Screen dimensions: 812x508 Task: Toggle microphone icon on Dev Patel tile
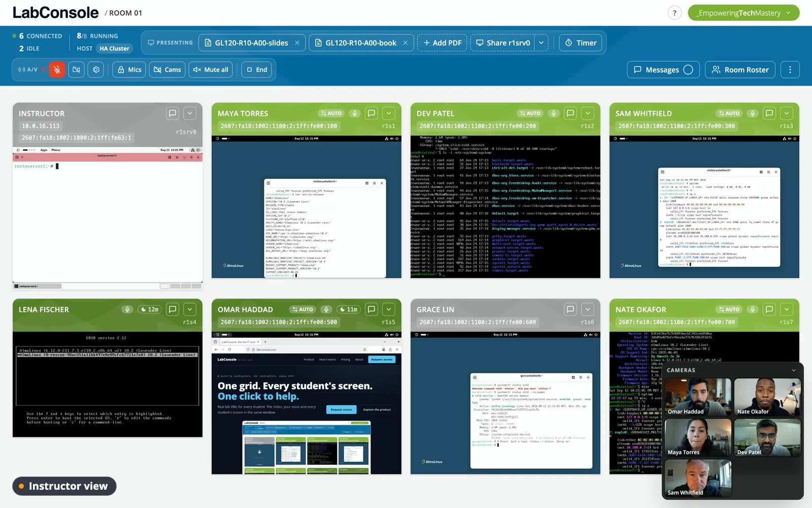click(x=554, y=113)
